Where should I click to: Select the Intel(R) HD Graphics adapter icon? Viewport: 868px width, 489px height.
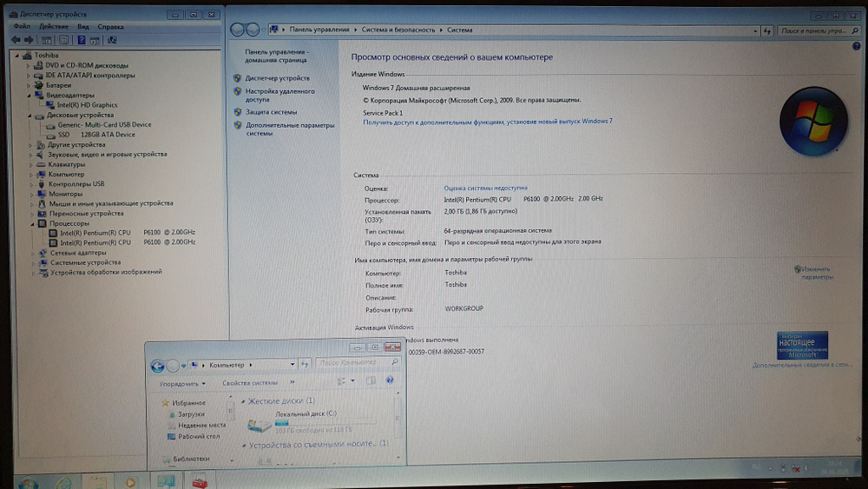(50, 105)
